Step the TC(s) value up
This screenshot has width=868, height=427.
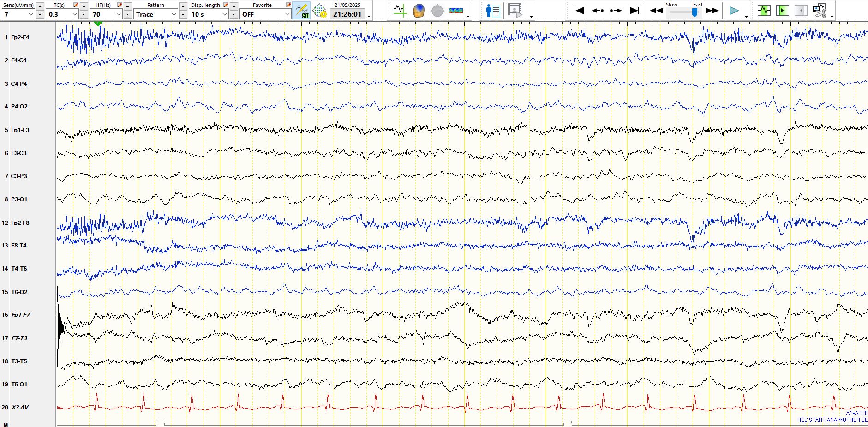pos(84,6)
